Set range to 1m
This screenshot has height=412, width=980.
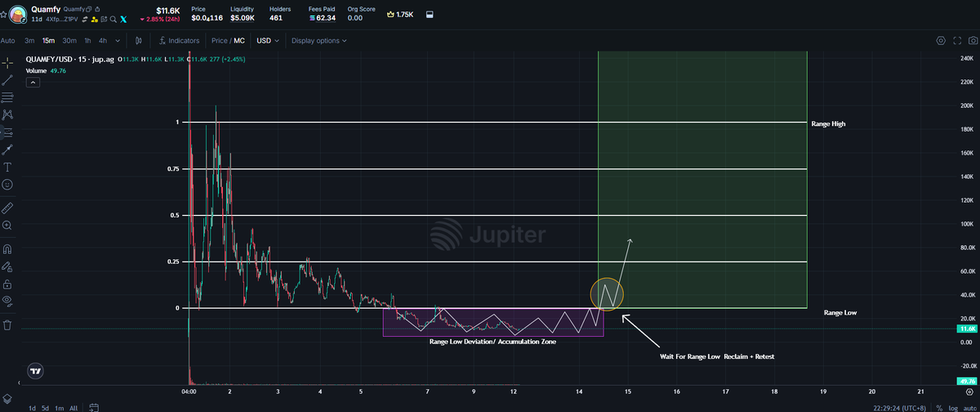pyautogui.click(x=59, y=408)
